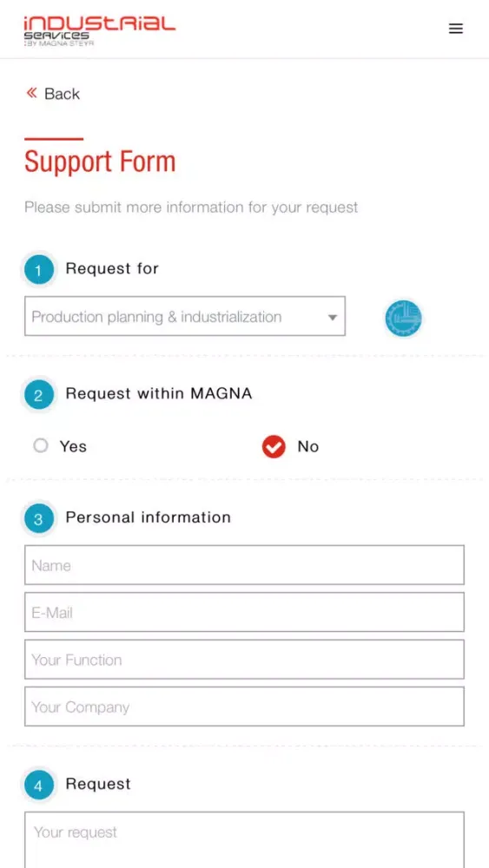Viewport: 489px width, 868px height.
Task: Click the 'No' label text
Action: coord(308,446)
